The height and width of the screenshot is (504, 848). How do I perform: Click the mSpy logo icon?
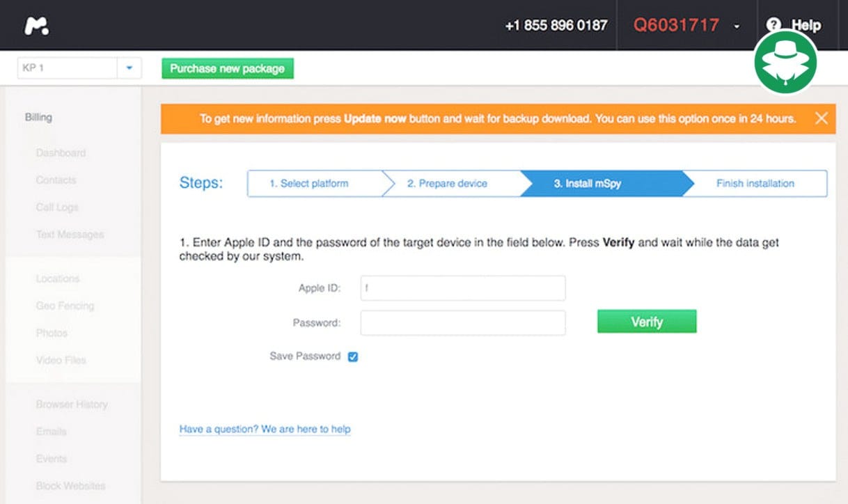point(36,26)
